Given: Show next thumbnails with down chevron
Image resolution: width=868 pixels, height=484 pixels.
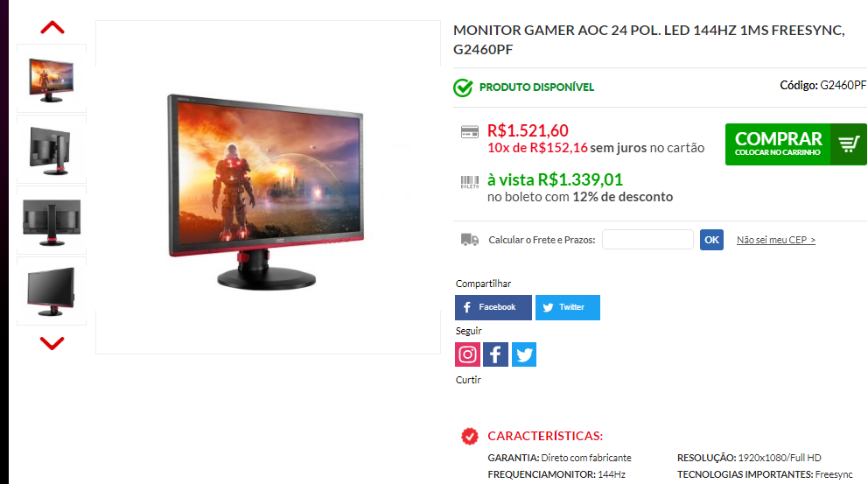Looking at the screenshot, I should click(x=52, y=343).
